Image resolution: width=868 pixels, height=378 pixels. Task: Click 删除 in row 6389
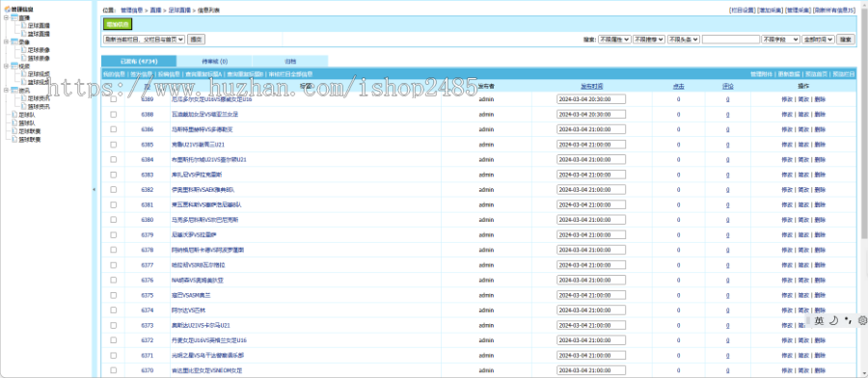820,99
